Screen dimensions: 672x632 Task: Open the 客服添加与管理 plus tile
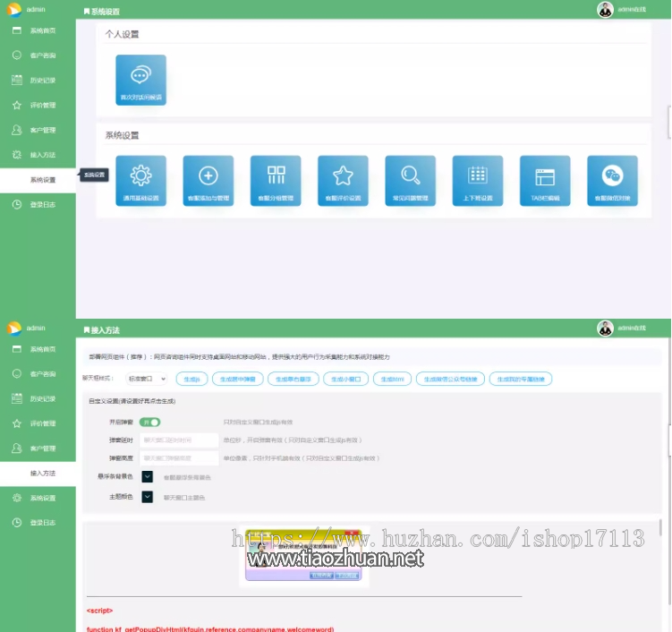(x=208, y=181)
